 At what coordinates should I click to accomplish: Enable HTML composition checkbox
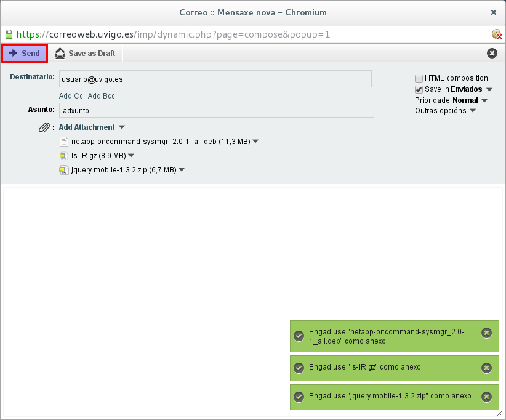pyautogui.click(x=419, y=78)
